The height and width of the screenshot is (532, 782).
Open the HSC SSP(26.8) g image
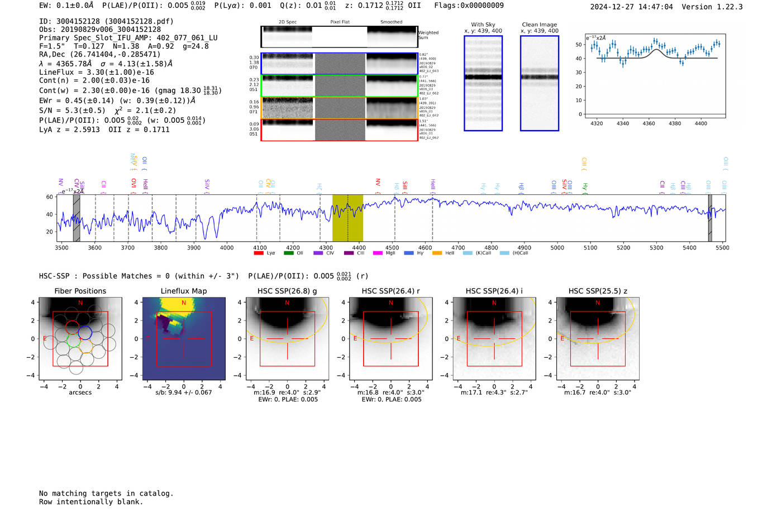pyautogui.click(x=287, y=339)
